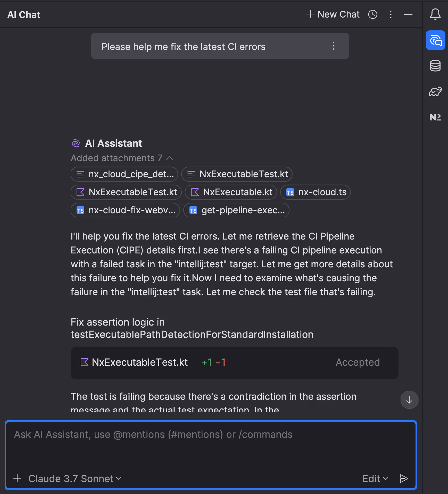Open the Gradle tool window
Screen dimensions: 448x494
(435, 91)
